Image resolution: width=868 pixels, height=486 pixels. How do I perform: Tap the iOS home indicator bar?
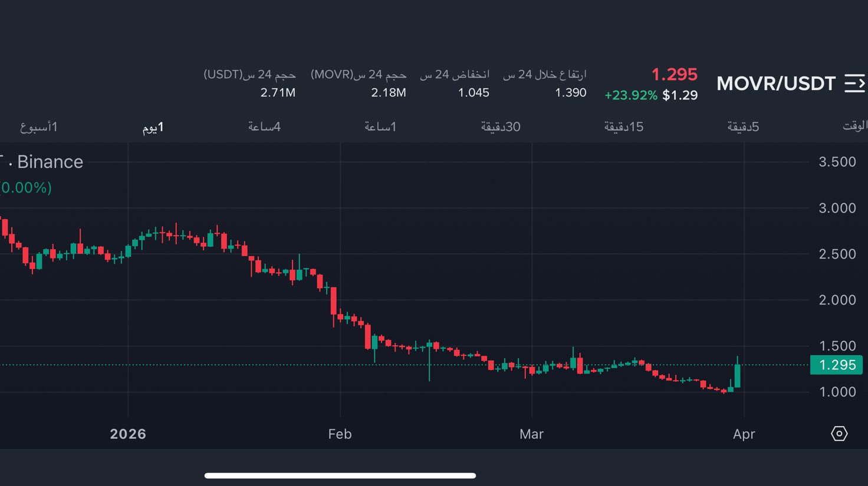tap(340, 475)
